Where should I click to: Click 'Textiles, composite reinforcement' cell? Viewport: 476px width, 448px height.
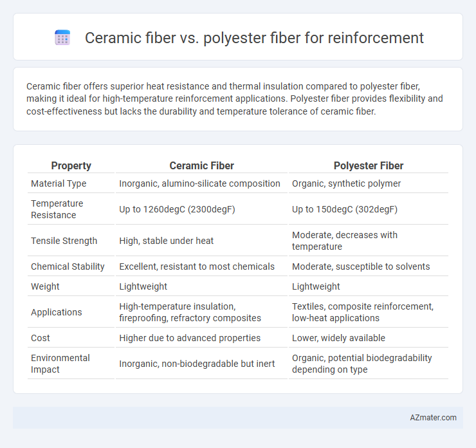(363, 312)
